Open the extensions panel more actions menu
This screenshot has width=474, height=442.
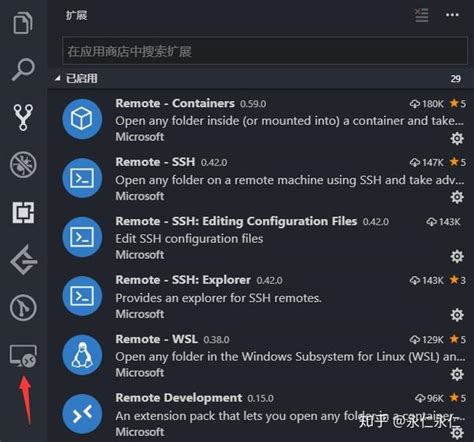point(452,15)
